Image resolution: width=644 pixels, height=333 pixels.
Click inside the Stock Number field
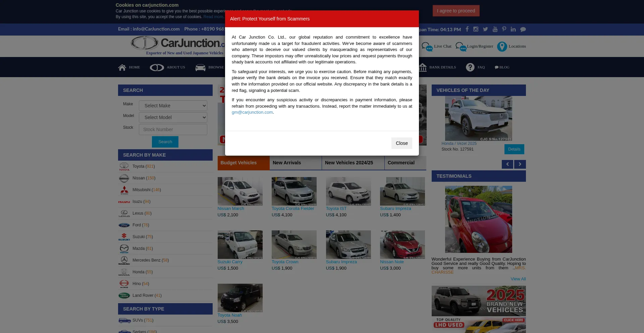tap(173, 129)
